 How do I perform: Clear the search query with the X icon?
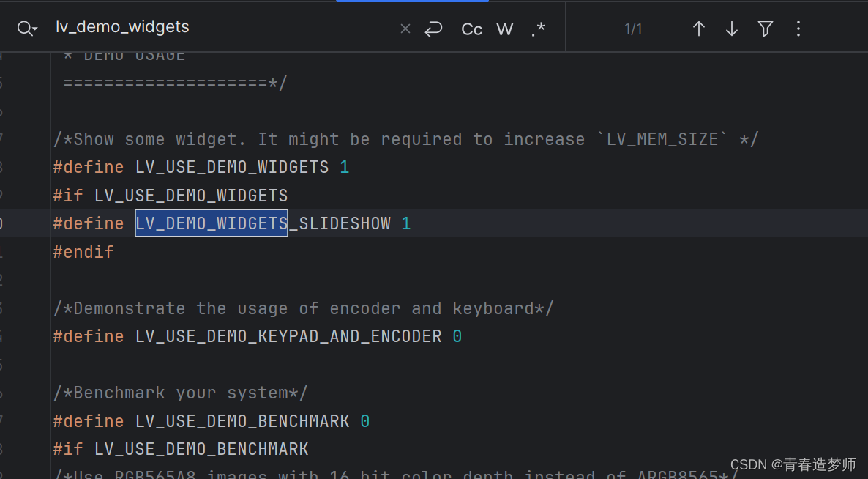tap(405, 29)
